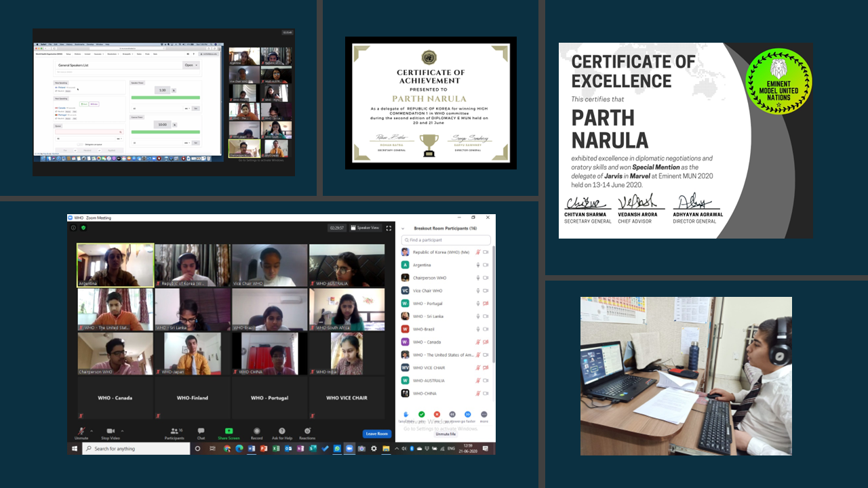Click the Unmute Me button

click(446, 434)
